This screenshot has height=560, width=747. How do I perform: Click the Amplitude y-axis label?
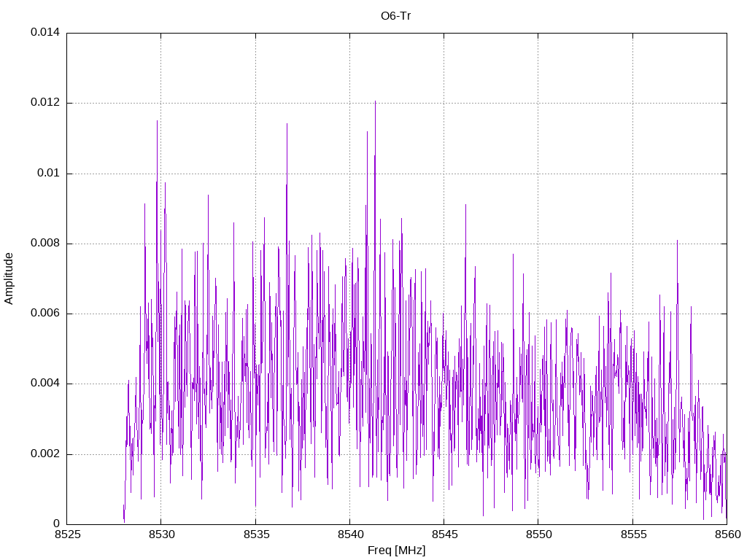(x=9, y=279)
